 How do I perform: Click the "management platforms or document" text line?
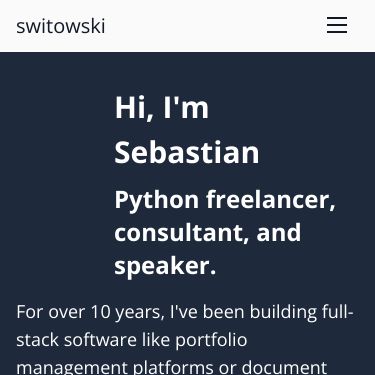tap(172, 367)
